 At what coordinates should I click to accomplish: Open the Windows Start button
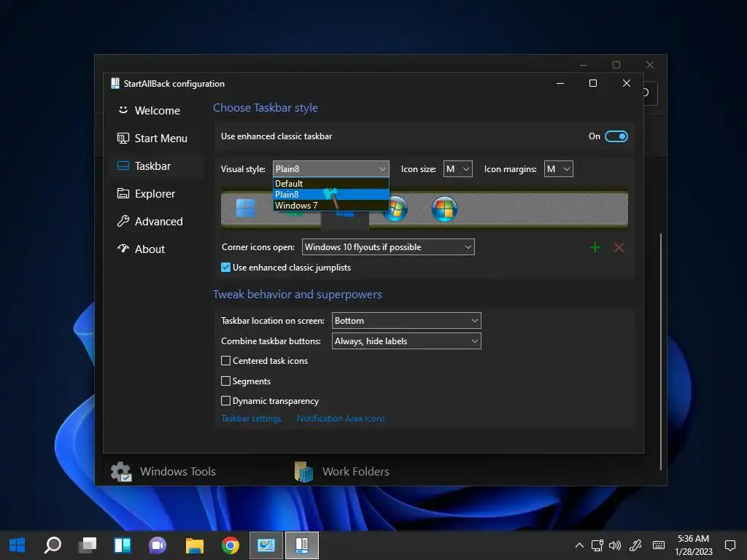point(18,545)
